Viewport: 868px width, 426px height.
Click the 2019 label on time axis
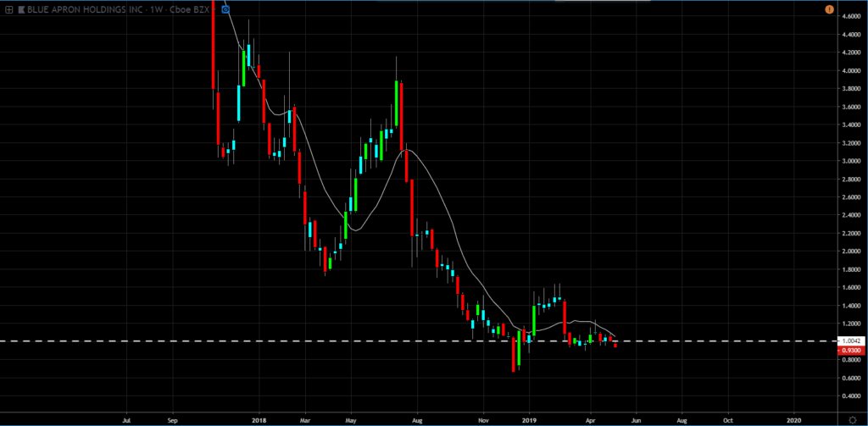point(530,420)
